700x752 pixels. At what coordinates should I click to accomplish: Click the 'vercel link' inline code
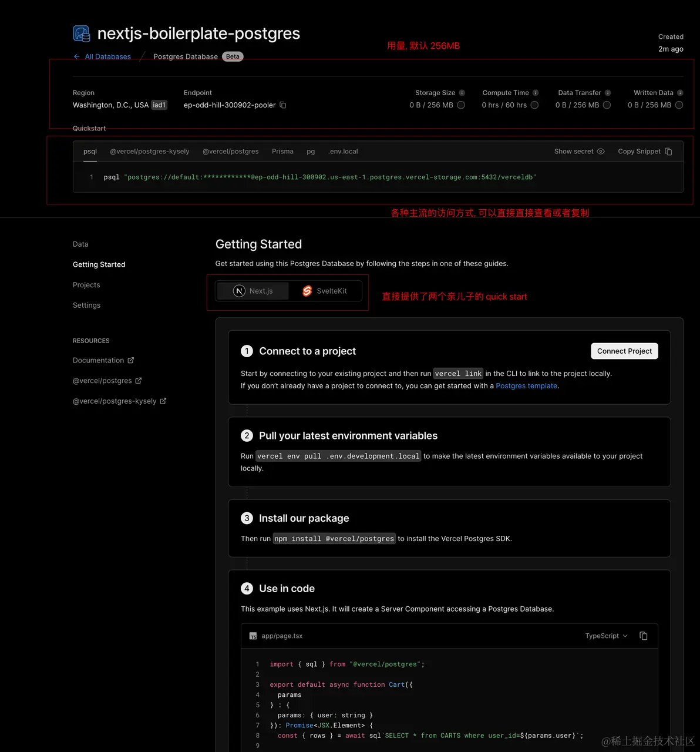pyautogui.click(x=458, y=374)
